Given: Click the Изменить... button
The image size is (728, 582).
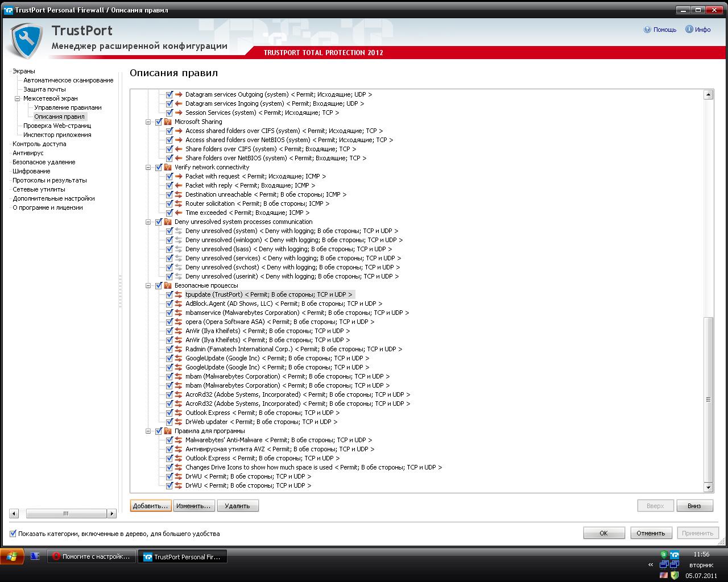Looking at the screenshot, I should 194,506.
